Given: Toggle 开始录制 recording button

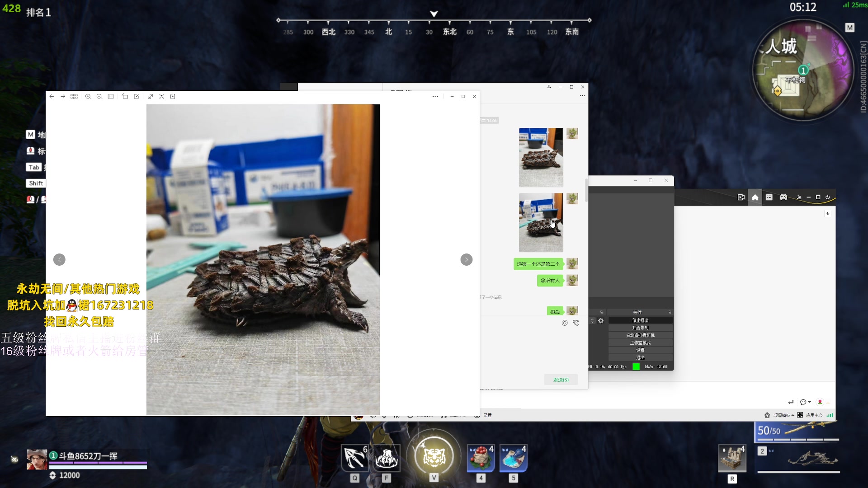Looking at the screenshot, I should pyautogui.click(x=640, y=328).
